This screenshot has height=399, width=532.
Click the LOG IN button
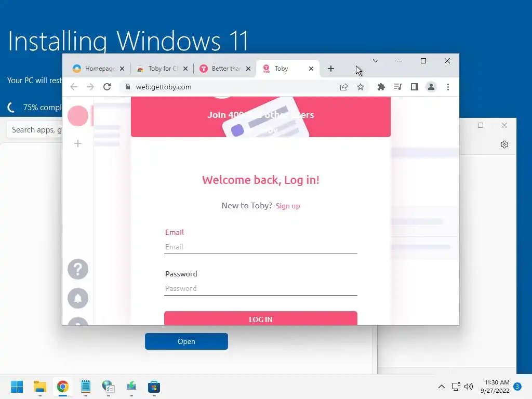point(261,318)
